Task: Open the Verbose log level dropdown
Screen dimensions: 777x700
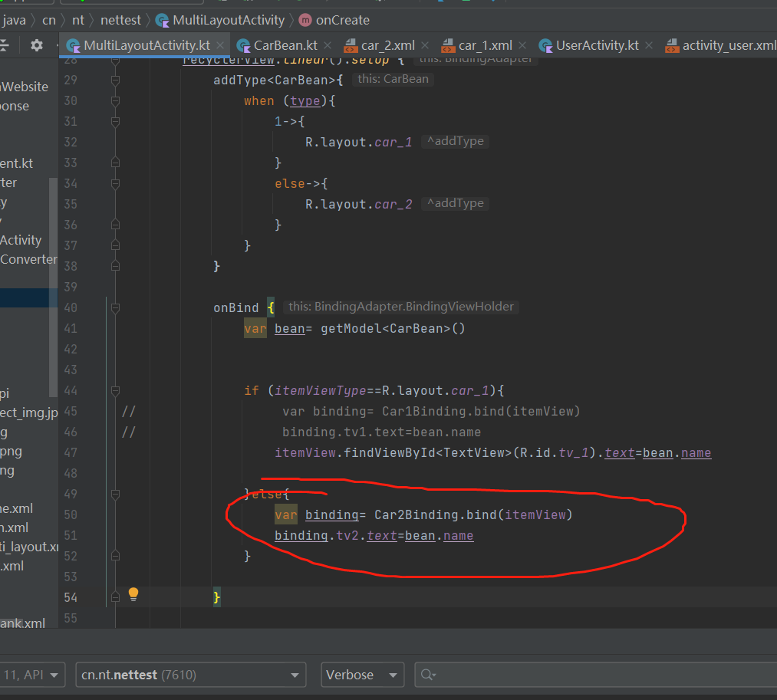Action: (362, 675)
